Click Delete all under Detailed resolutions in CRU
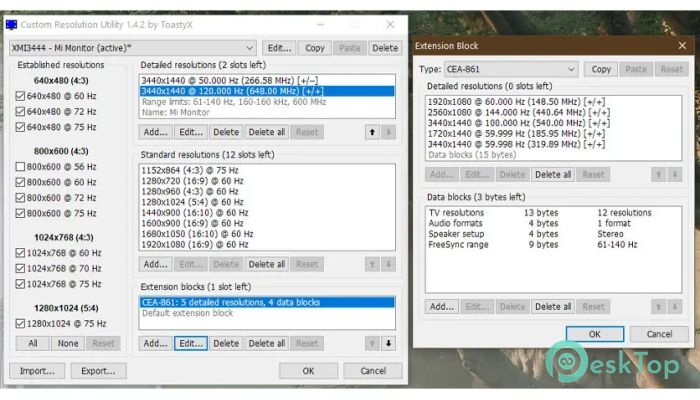The image size is (700, 400). [267, 132]
